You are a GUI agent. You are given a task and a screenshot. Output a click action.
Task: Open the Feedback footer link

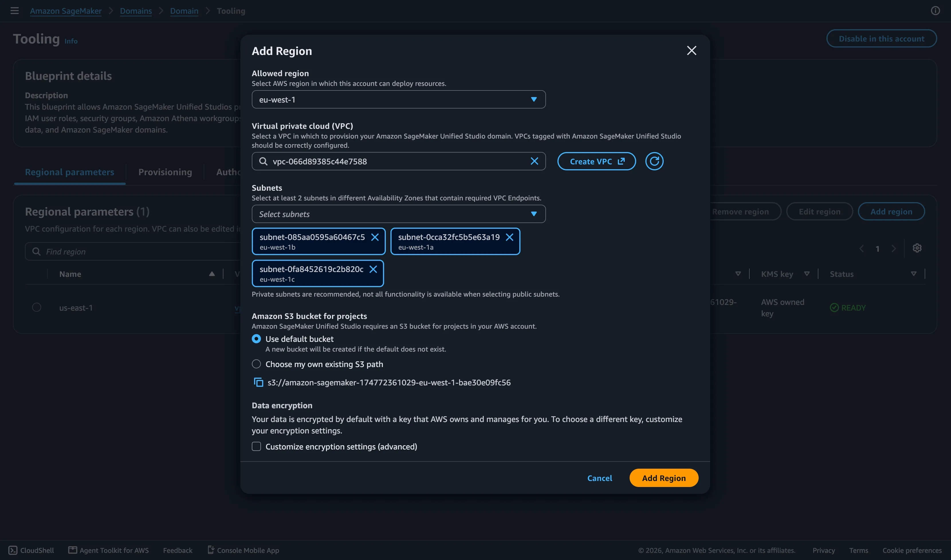pyautogui.click(x=177, y=550)
